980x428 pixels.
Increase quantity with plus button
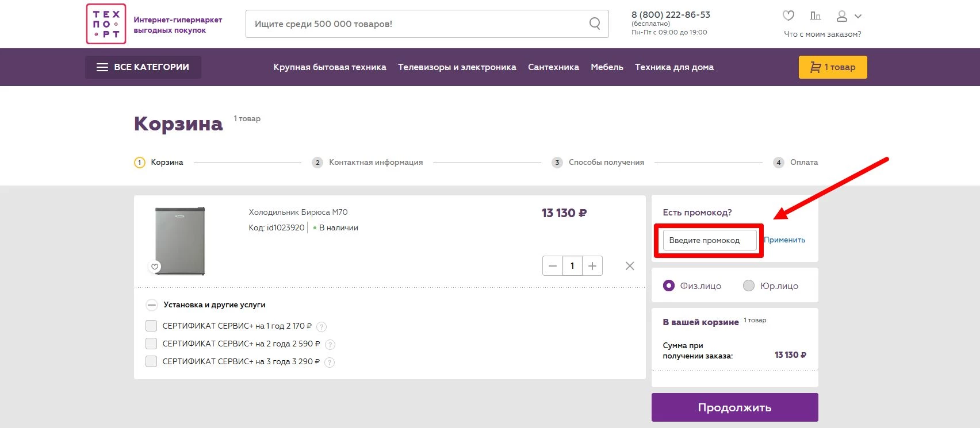point(592,266)
